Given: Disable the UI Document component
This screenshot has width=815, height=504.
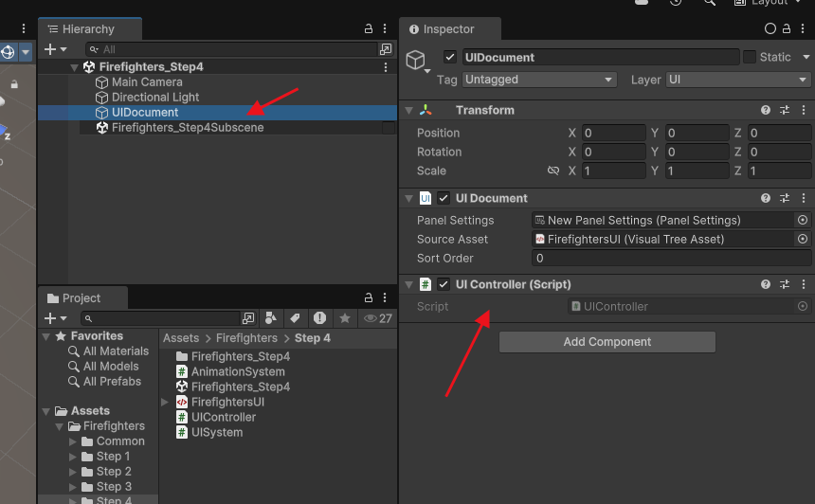Looking at the screenshot, I should coord(444,198).
